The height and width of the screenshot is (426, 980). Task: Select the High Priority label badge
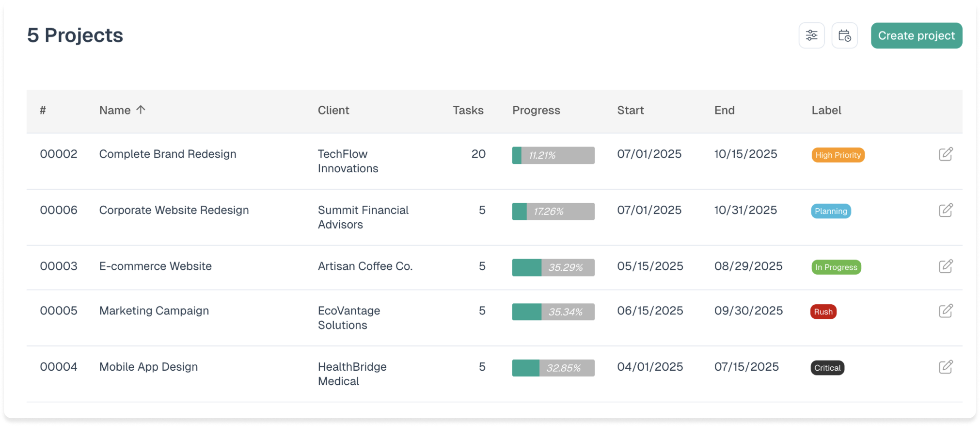point(838,155)
